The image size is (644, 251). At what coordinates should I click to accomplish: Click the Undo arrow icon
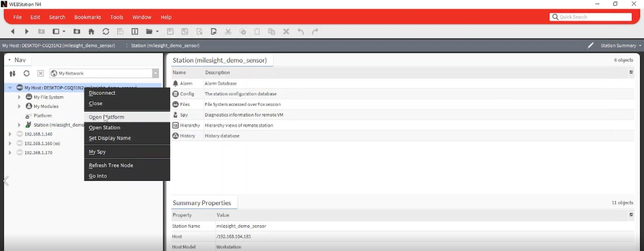(301, 31)
